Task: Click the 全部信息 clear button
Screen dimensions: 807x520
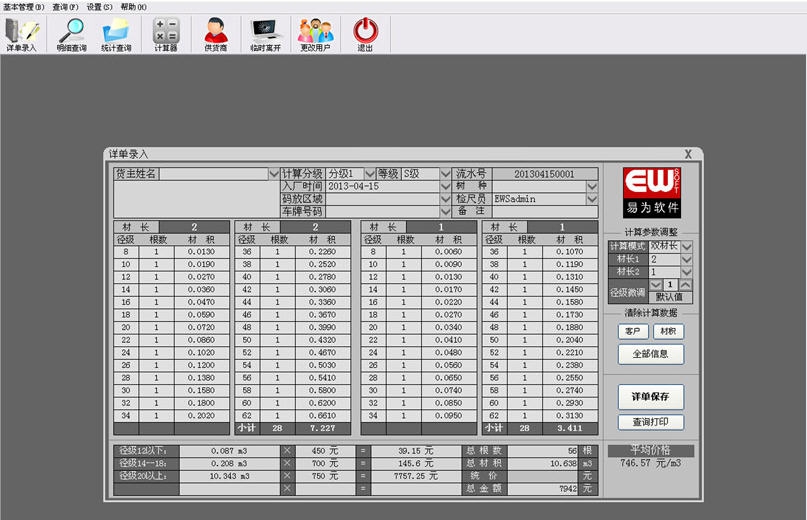Action: point(650,354)
